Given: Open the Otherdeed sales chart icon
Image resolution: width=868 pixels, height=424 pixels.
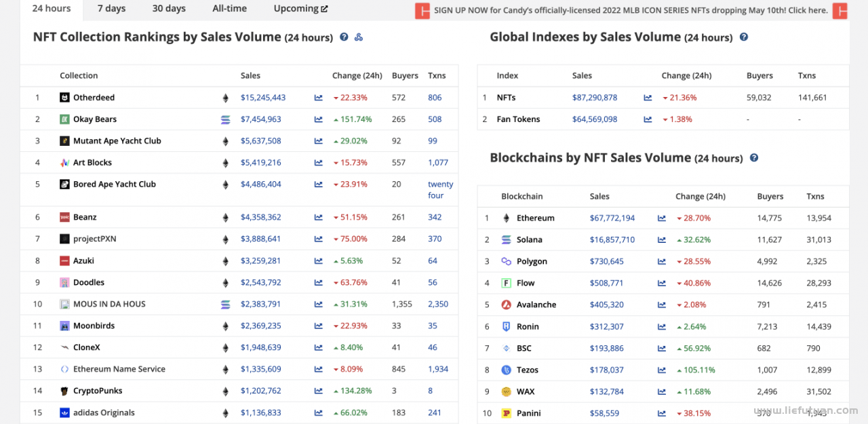Looking at the screenshot, I should (319, 98).
